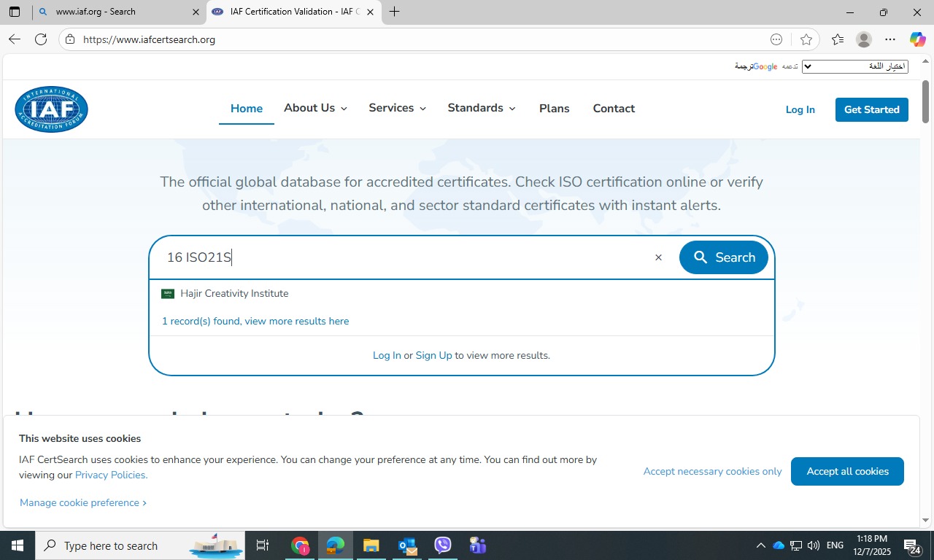
Task: Click inside the certificate search input field
Action: point(401,257)
